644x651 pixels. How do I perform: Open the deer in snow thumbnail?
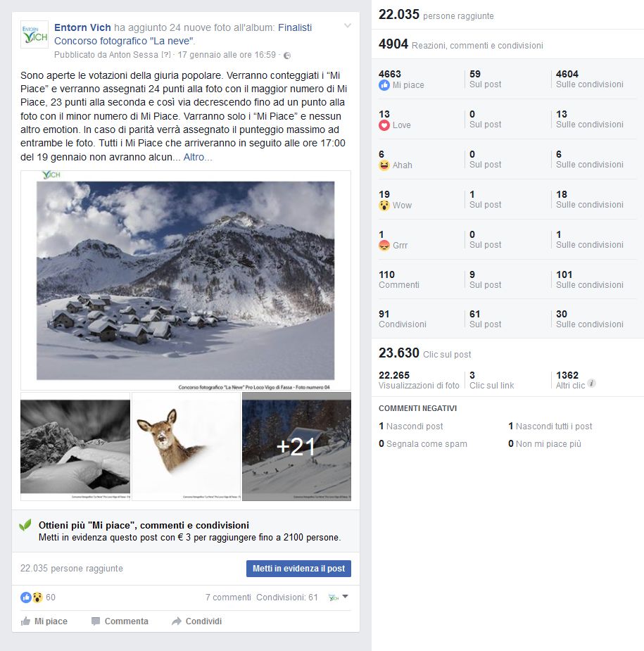click(186, 446)
